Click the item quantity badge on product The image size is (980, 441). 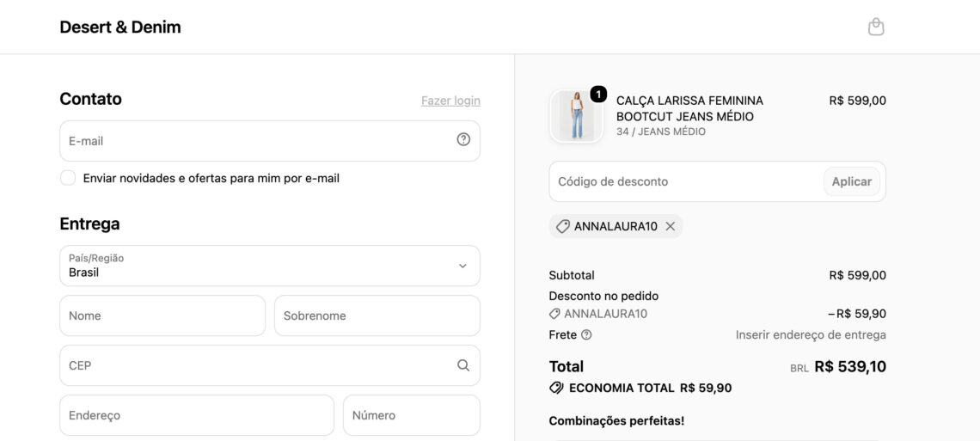coord(598,95)
